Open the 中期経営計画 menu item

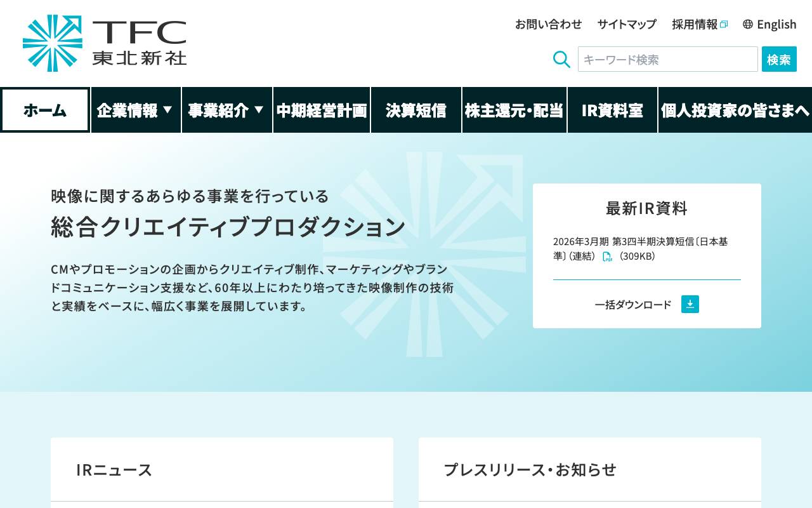(x=321, y=109)
